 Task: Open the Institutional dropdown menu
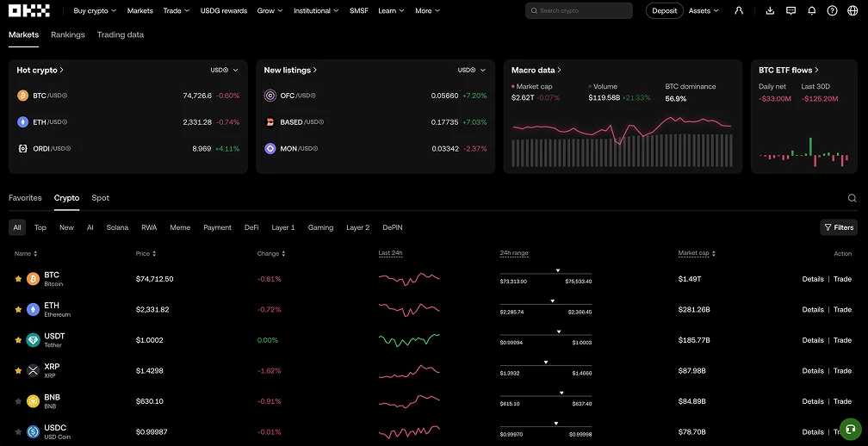click(x=316, y=10)
